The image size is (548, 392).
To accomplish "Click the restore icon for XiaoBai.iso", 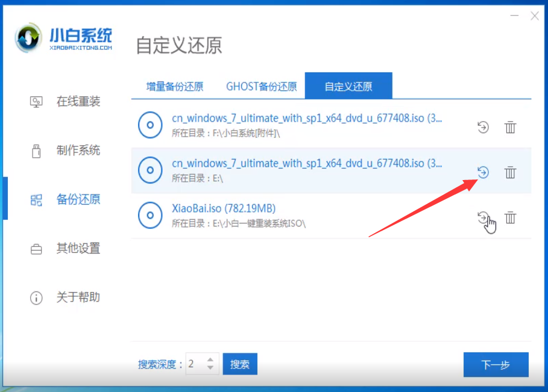I will pyautogui.click(x=483, y=217).
